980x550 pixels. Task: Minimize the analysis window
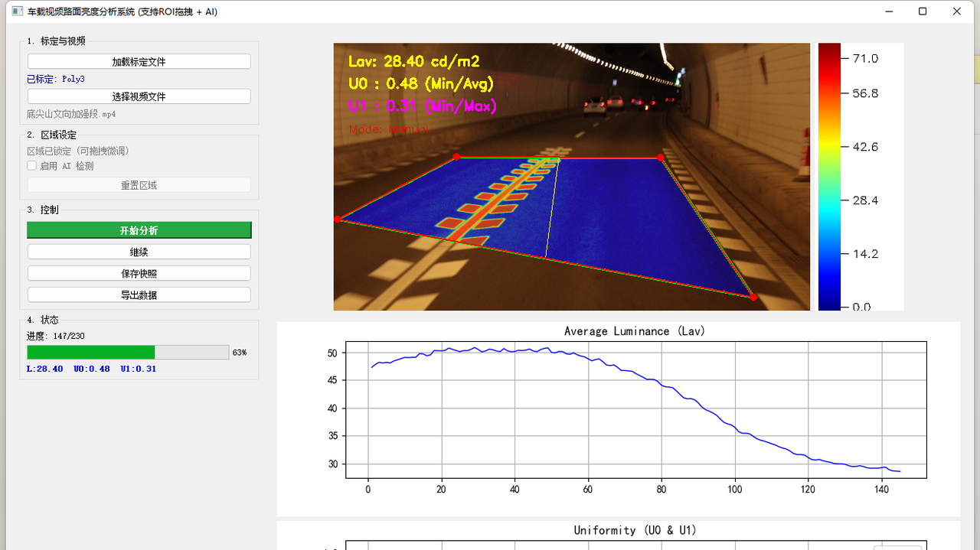(889, 11)
